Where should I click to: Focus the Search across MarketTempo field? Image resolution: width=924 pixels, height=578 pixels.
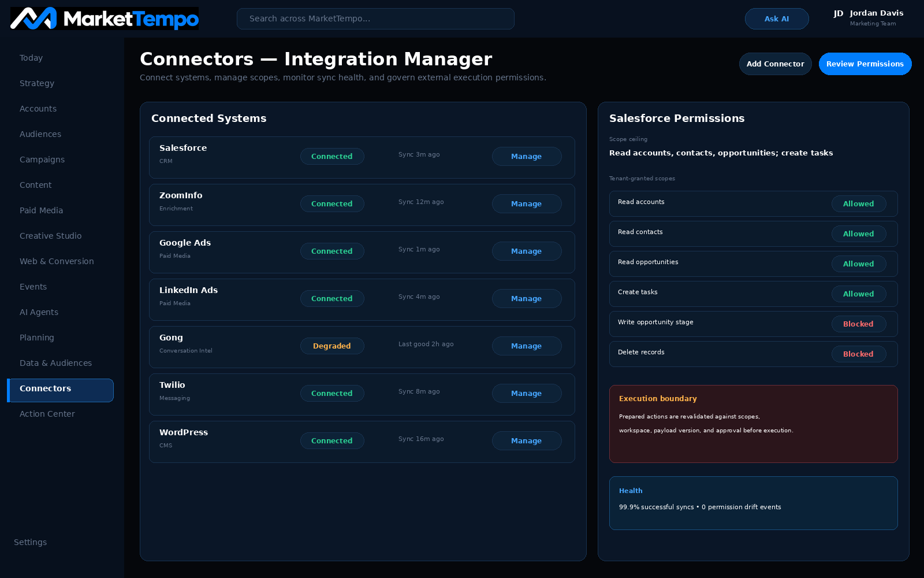375,18
